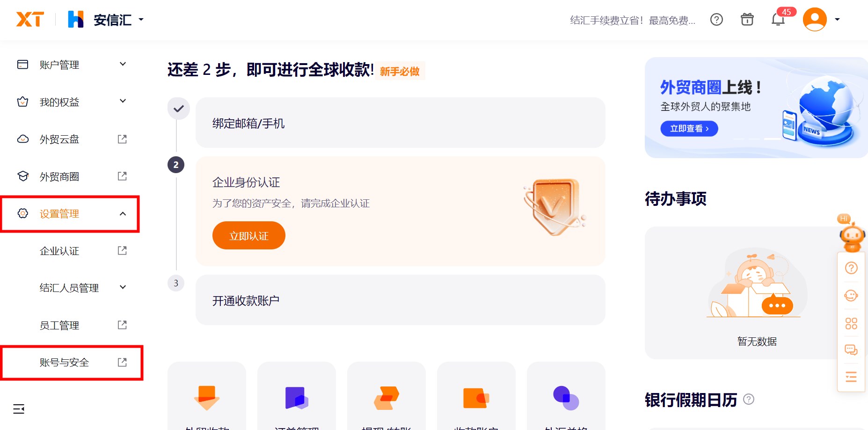This screenshot has height=430, width=868.
Task: Click the completed 绑定邮箱/手机 step checkmark
Action: coord(178,108)
